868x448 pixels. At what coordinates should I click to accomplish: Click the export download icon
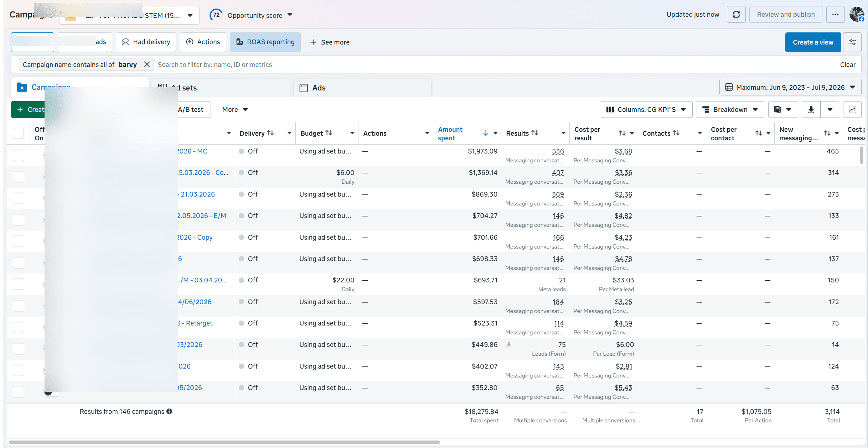click(x=811, y=109)
